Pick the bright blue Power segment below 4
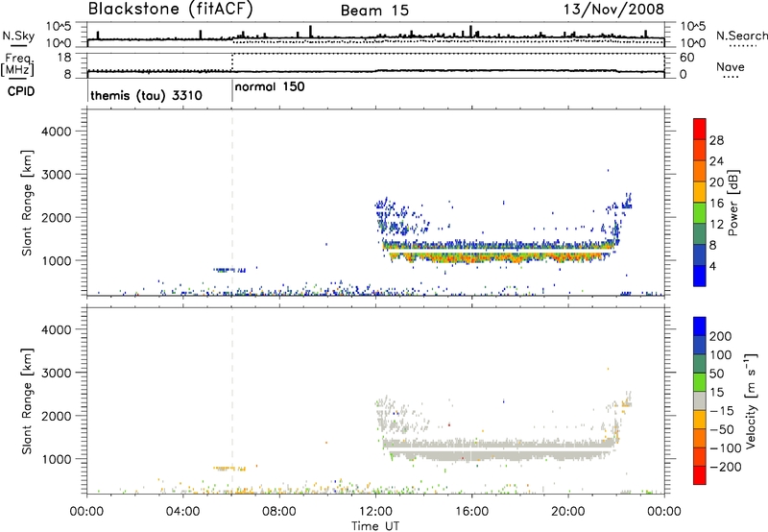768x532 pixels. coord(700,276)
